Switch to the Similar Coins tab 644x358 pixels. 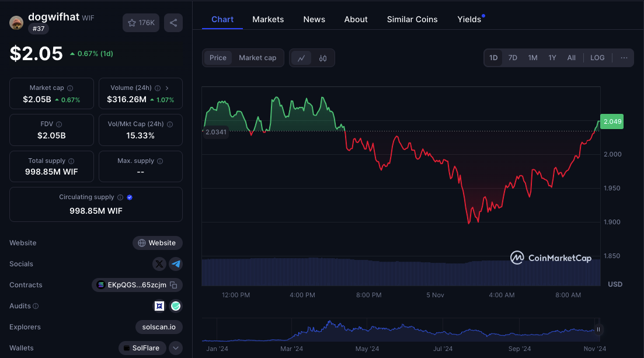[412, 19]
